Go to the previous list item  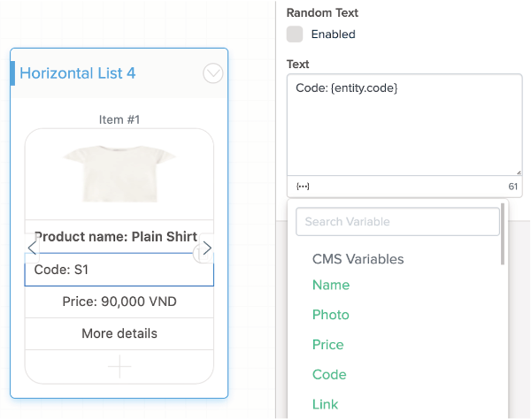[x=33, y=249]
